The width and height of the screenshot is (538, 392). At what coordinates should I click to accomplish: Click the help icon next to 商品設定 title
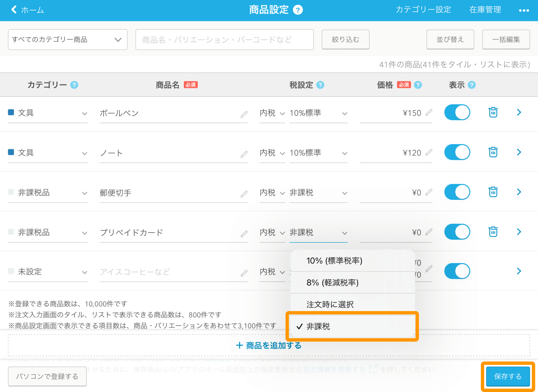pyautogui.click(x=298, y=10)
